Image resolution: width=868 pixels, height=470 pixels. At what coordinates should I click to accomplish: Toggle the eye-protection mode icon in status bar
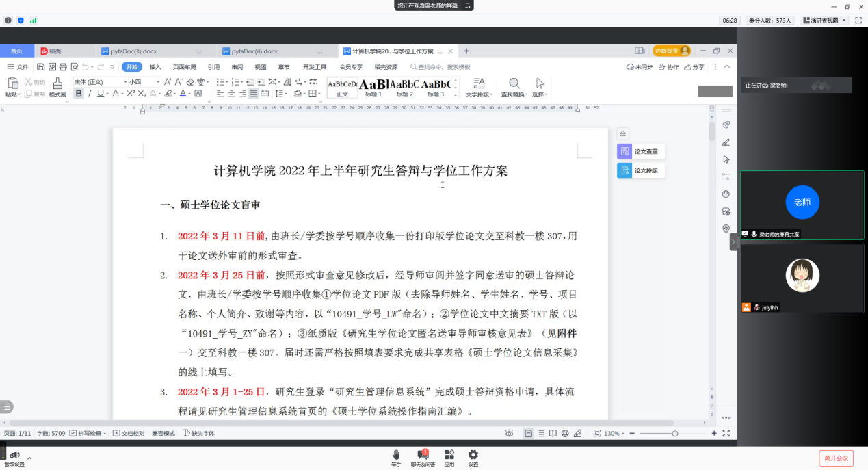(x=509, y=433)
